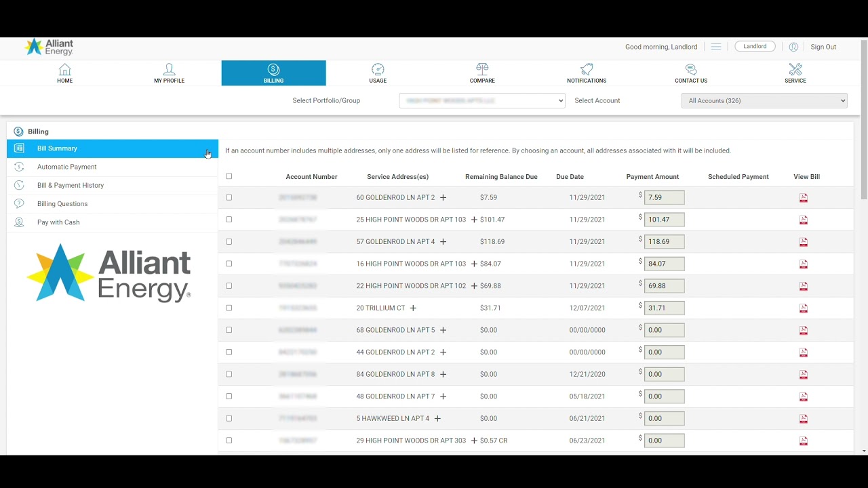Open the hamburger menu icon in header
This screenshot has height=488, width=868.
click(716, 47)
